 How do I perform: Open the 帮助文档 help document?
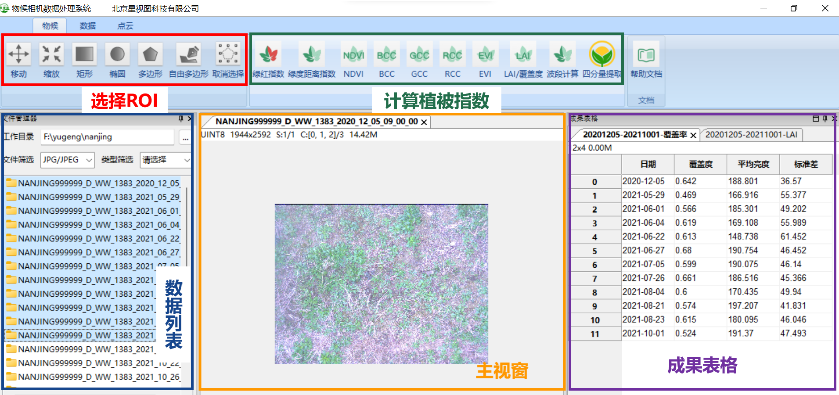tap(646, 60)
